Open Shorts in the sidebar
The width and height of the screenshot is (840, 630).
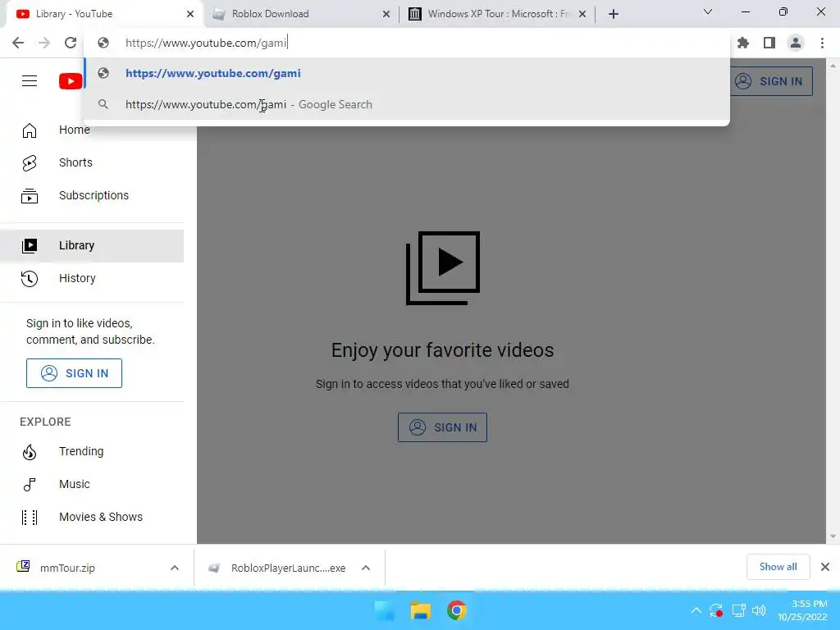tap(92, 162)
